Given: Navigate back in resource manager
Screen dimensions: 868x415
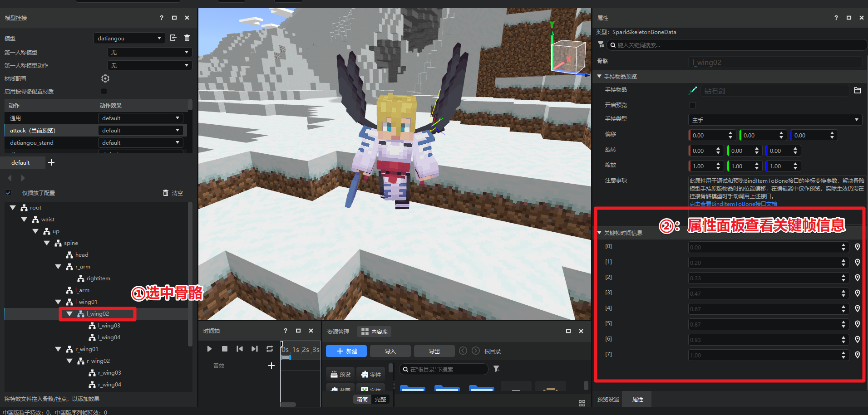Looking at the screenshot, I should tap(463, 351).
